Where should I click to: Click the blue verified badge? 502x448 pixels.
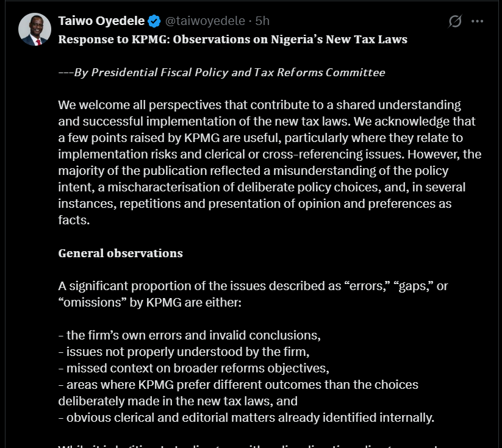154,21
